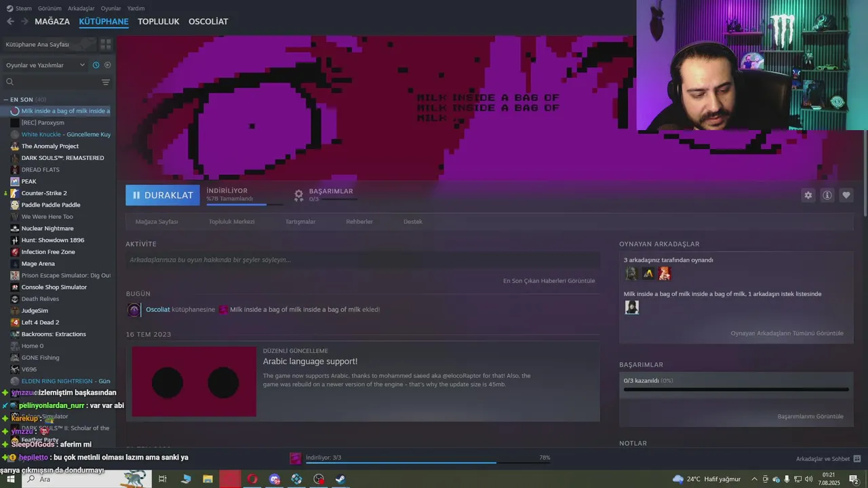
Task: Open the library advanced filter options icon
Action: 106,82
